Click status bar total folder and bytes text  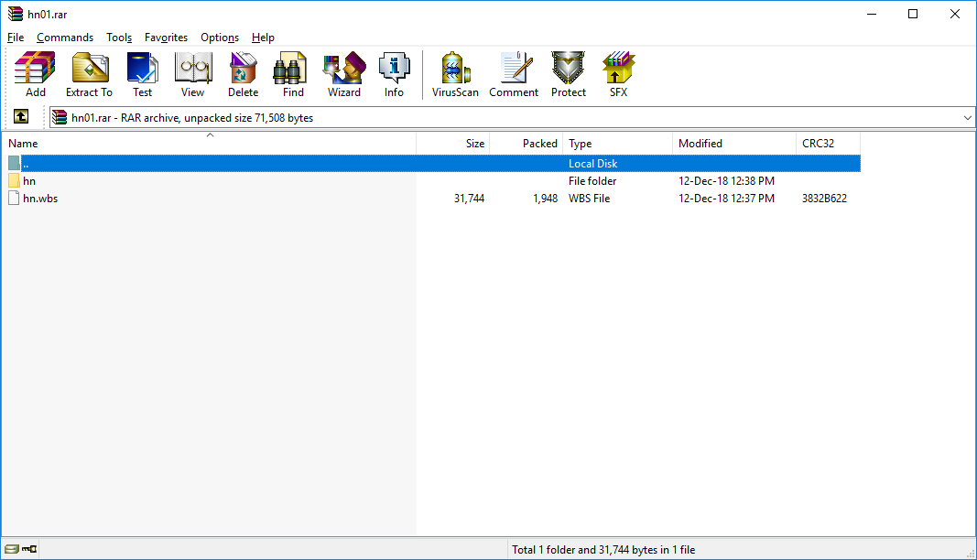[603, 549]
